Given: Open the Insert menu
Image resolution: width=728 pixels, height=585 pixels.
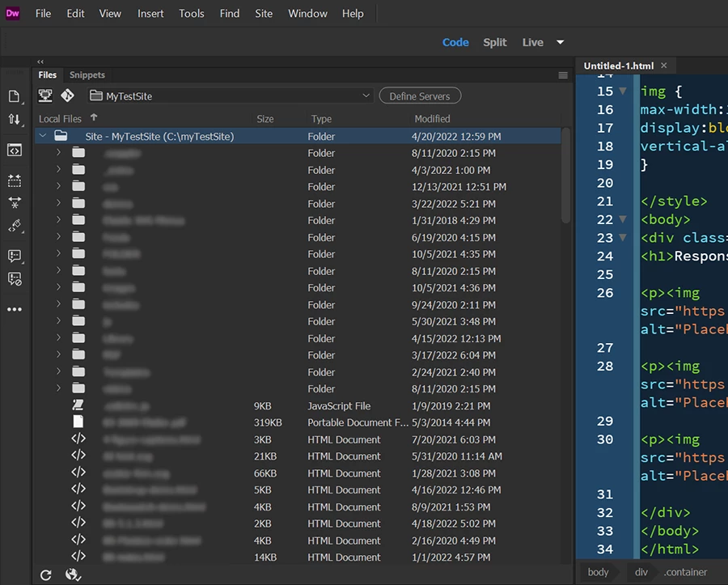Looking at the screenshot, I should [x=150, y=14].
